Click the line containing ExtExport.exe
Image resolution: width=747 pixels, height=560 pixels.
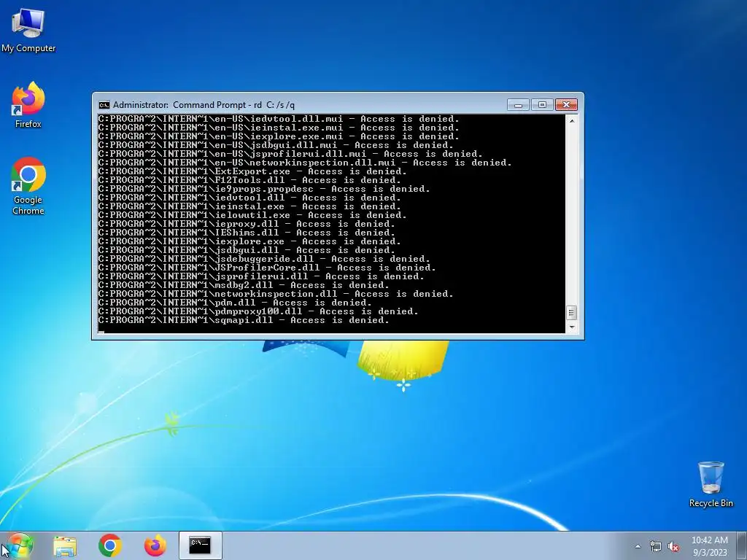[x=252, y=171]
